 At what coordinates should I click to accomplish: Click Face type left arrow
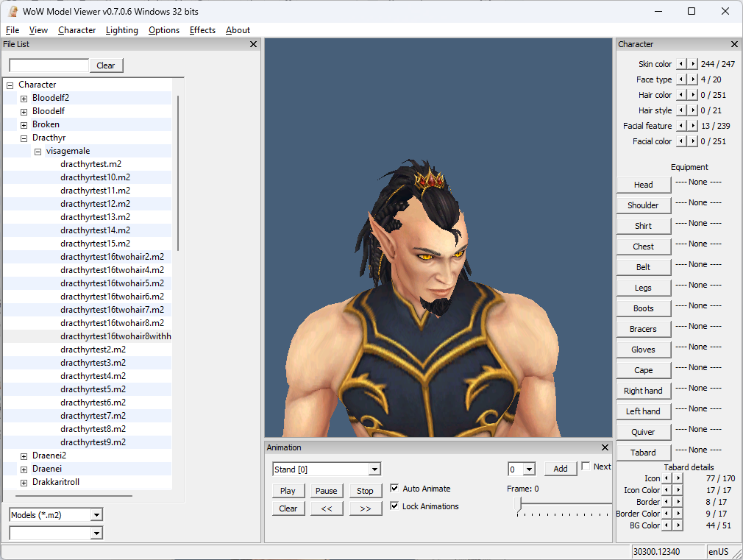tap(681, 79)
